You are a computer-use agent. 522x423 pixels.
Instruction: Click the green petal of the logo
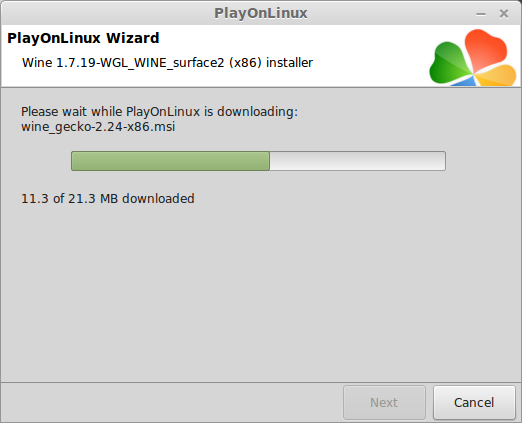(449, 63)
